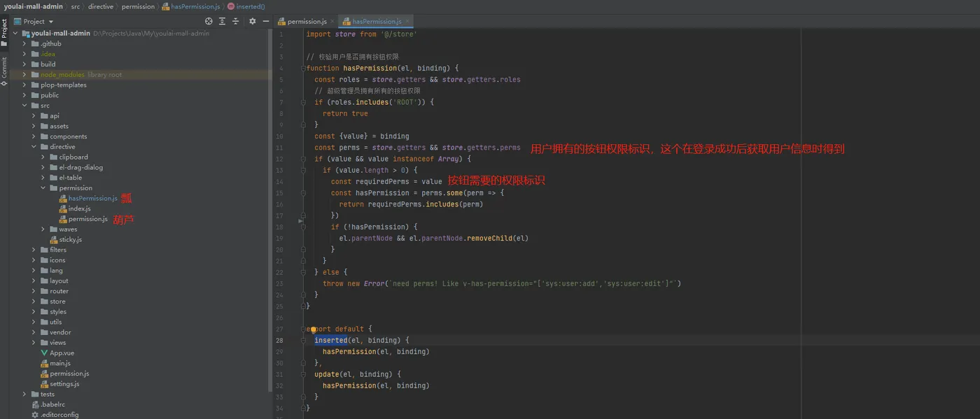This screenshot has height=419, width=980.
Task: Select the el-table folder
Action: tap(70, 178)
